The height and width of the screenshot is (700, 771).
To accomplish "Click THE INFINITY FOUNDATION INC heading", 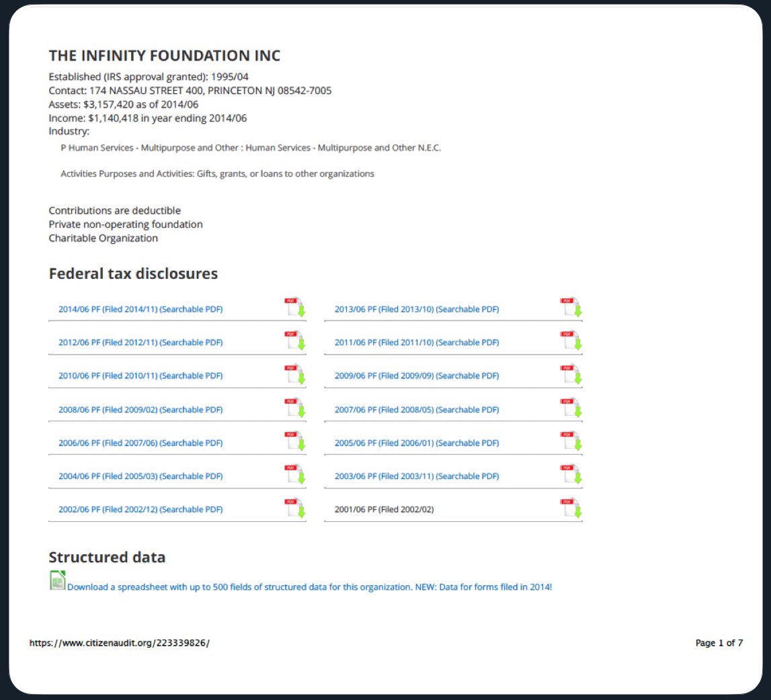I will (164, 56).
